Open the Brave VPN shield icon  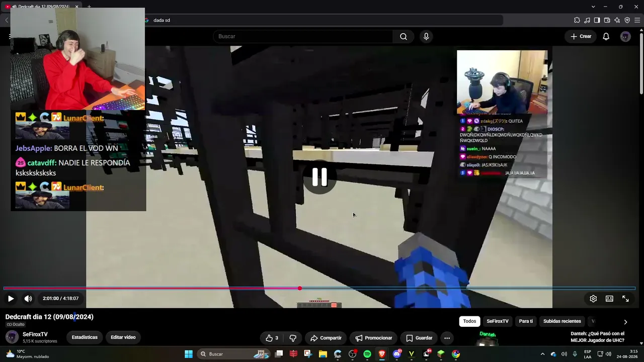[x=627, y=20]
